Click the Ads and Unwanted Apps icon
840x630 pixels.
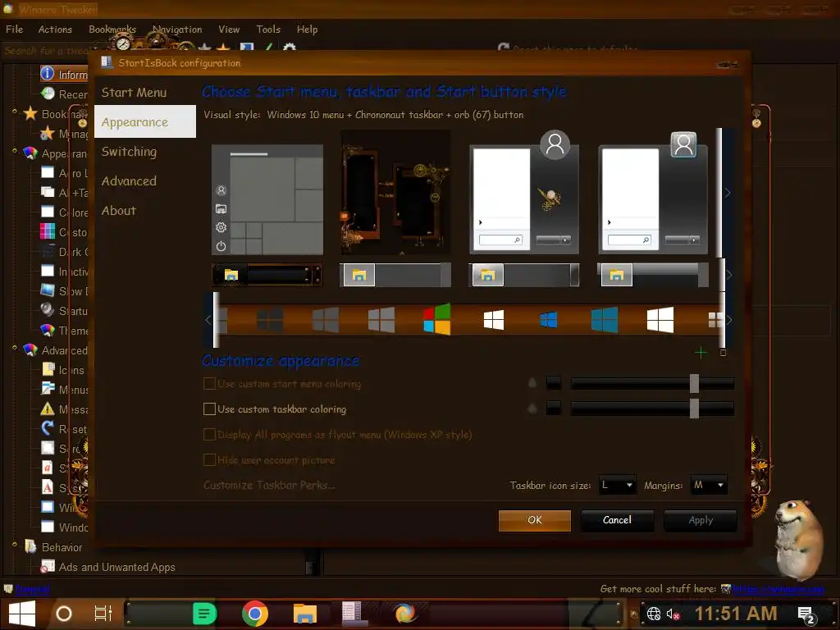(48, 566)
